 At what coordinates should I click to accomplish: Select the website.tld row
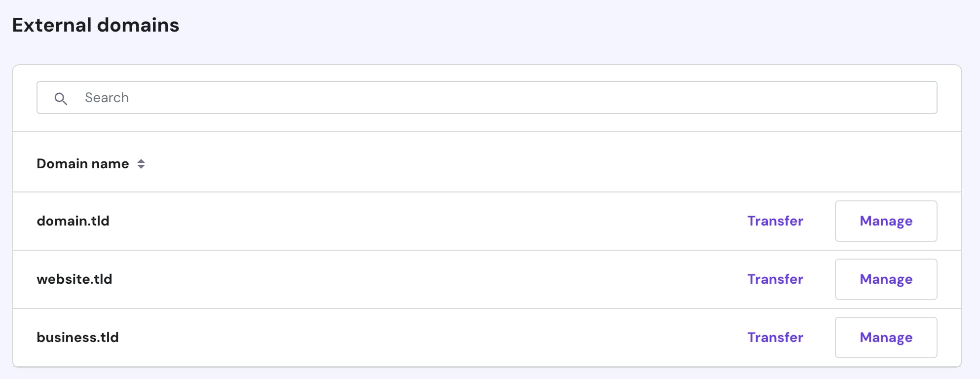coord(75,279)
